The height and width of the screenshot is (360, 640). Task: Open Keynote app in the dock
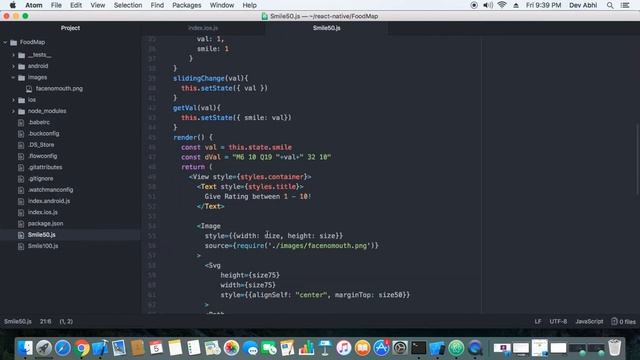[325, 348]
